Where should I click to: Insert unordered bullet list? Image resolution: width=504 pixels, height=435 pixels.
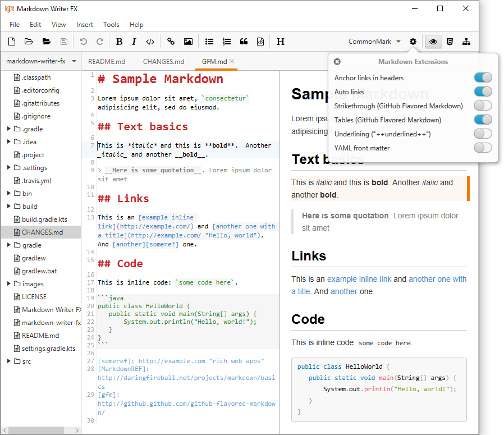[209, 42]
